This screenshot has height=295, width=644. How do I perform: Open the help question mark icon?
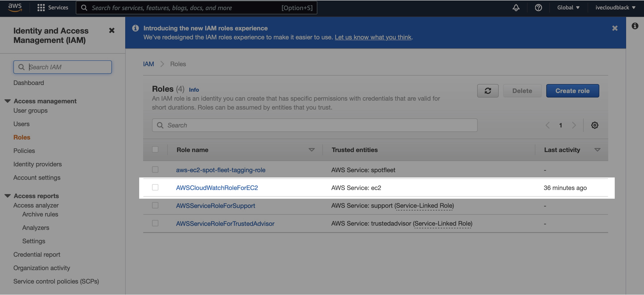[538, 7]
